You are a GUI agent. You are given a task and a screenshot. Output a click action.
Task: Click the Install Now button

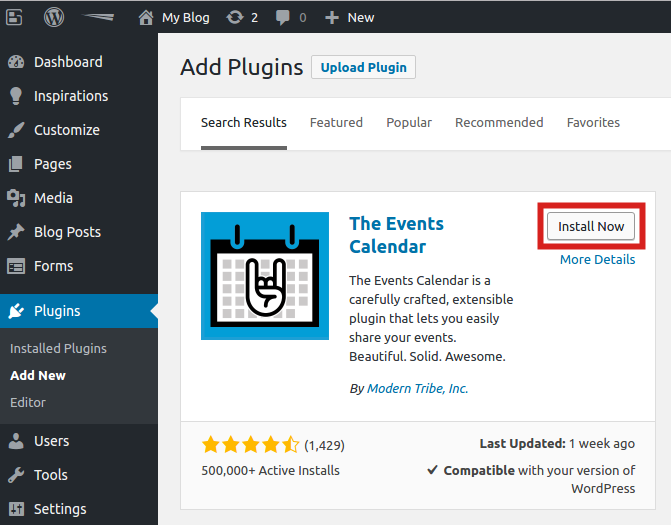(x=591, y=227)
